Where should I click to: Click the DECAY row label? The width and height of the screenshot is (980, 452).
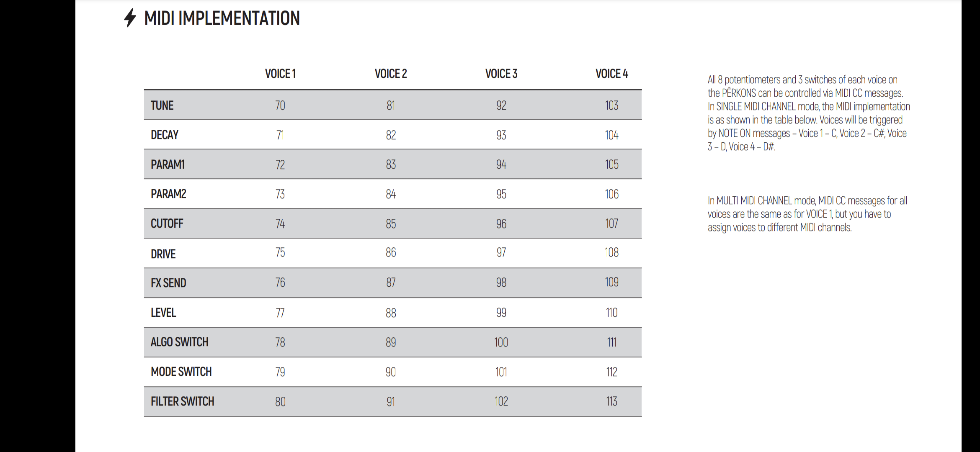[165, 135]
